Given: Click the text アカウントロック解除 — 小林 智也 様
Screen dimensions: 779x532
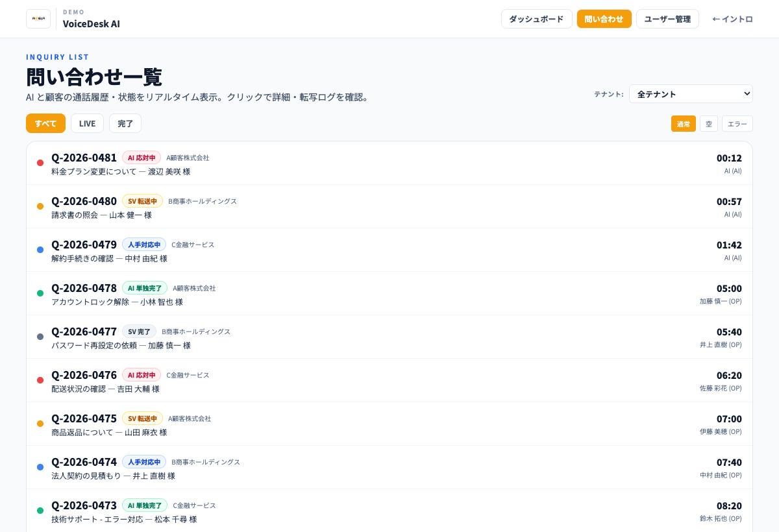Looking at the screenshot, I should (117, 302).
